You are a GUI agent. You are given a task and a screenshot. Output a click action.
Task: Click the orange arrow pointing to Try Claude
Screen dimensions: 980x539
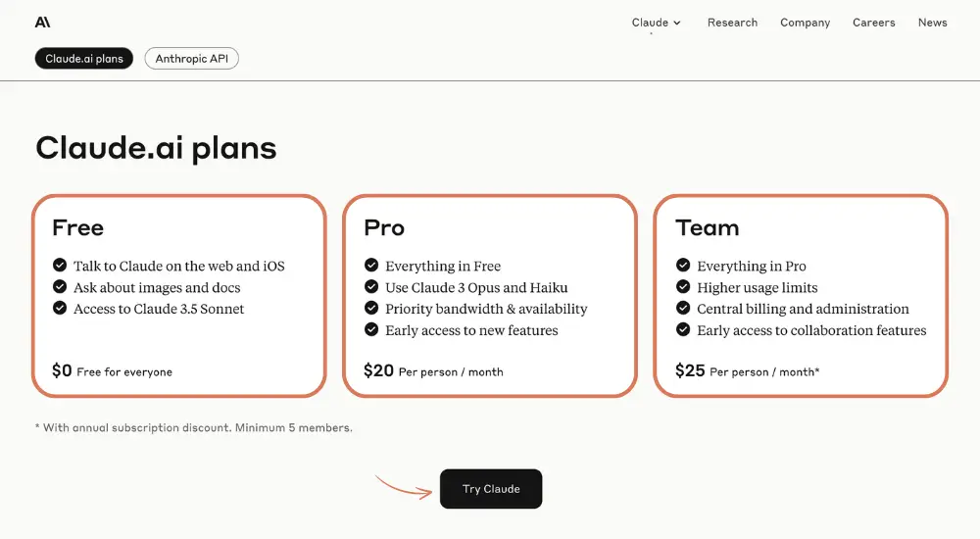[404, 487]
